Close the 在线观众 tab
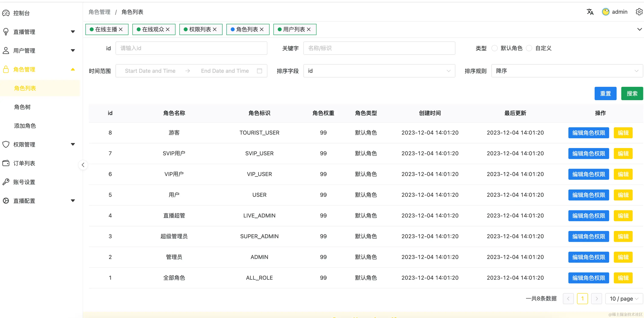The image size is (644, 318). [168, 29]
